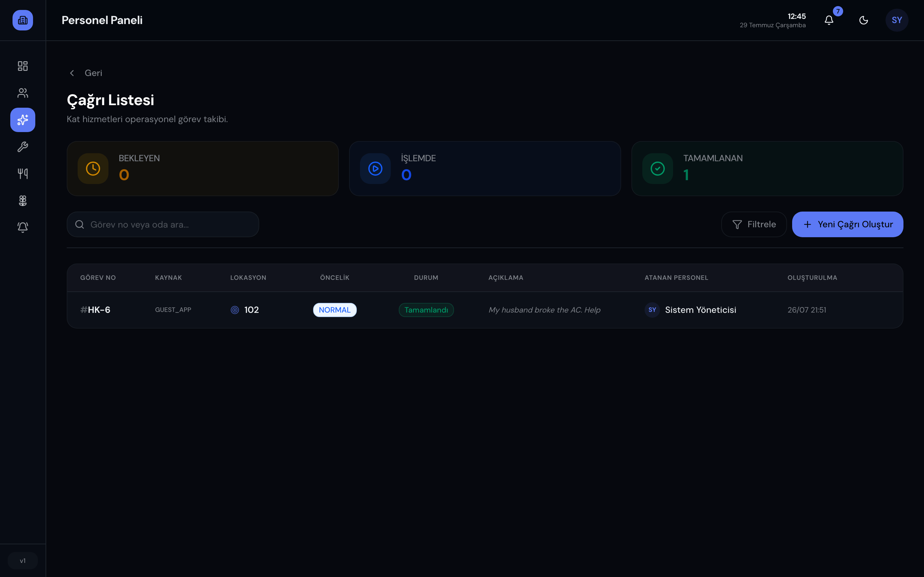The width and height of the screenshot is (924, 577).
Task: Open notifications bell with badge 7
Action: click(829, 20)
